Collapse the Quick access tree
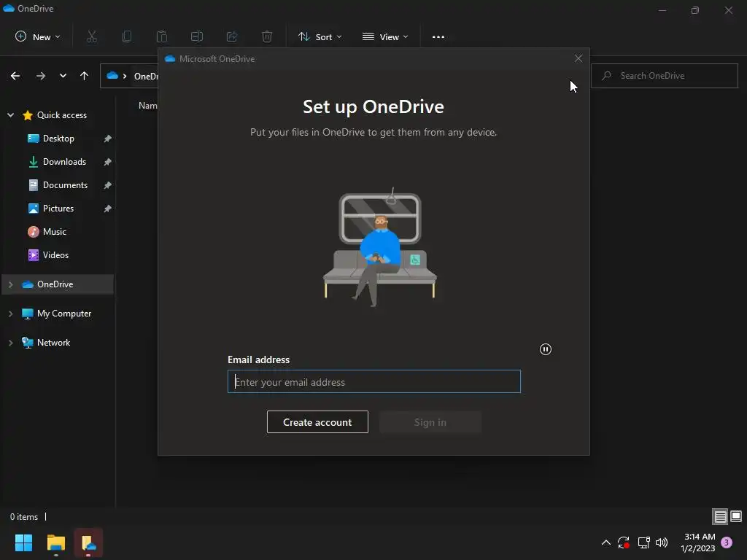This screenshot has width=747, height=560. 10,115
